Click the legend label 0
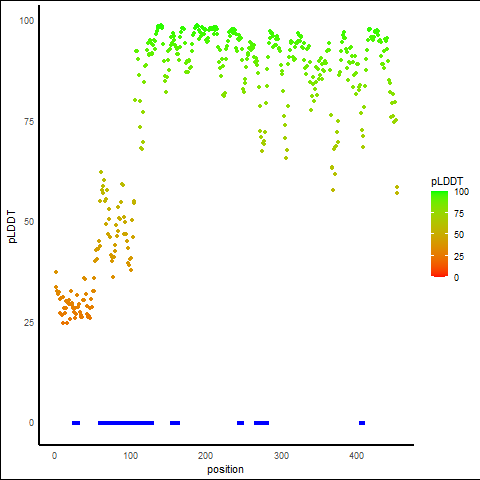Screen dimensions: 480x480 click(456, 278)
